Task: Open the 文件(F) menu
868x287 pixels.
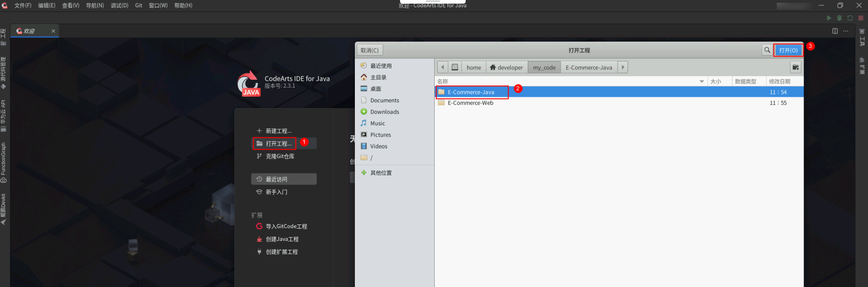Action: click(23, 5)
